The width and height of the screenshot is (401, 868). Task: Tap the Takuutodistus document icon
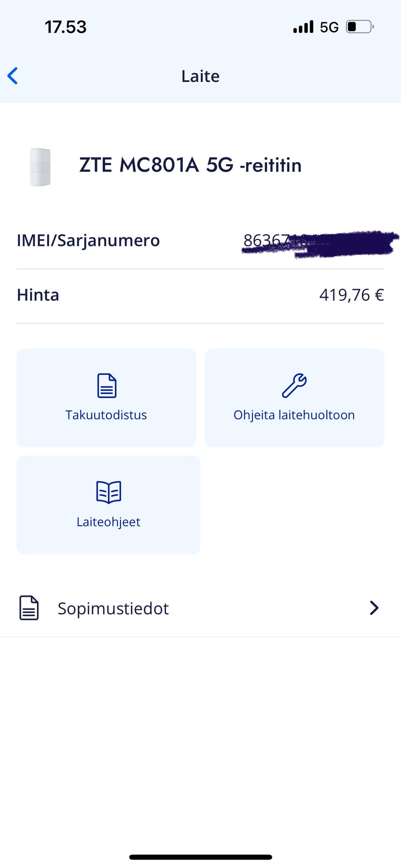click(107, 385)
